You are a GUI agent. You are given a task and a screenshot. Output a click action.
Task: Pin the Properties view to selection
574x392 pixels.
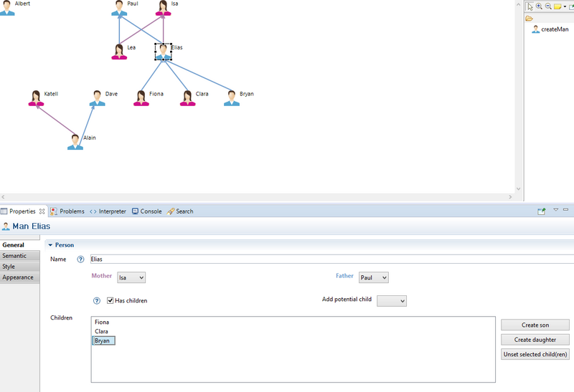542,211
